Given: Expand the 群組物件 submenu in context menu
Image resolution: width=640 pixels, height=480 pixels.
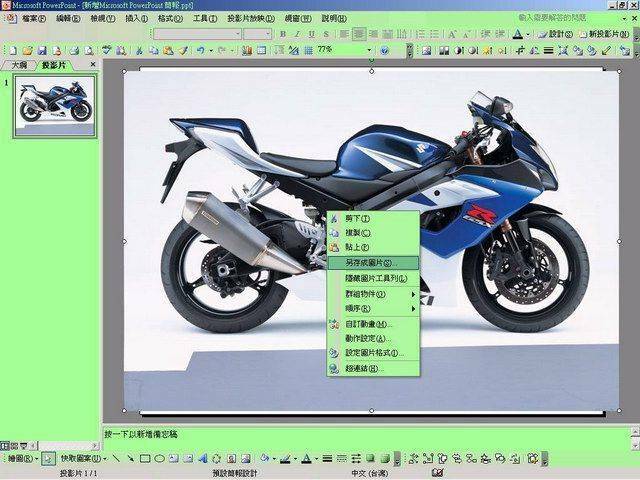Looking at the screenshot, I should (373, 294).
